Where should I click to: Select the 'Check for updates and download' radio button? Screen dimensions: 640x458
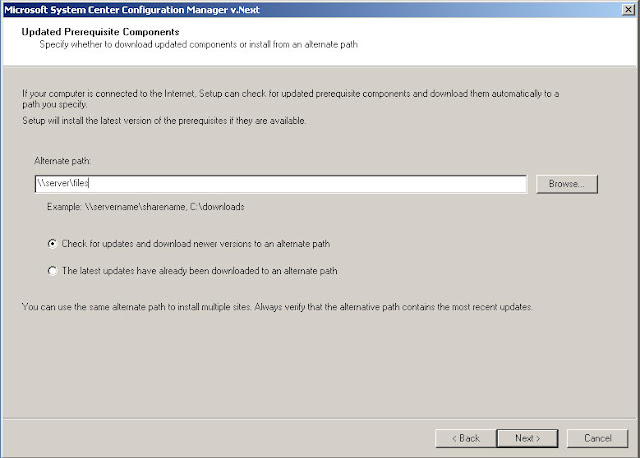tap(52, 244)
